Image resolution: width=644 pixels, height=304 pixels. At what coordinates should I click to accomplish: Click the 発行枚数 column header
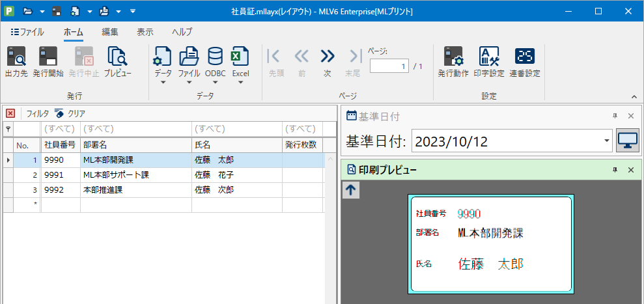coord(302,145)
